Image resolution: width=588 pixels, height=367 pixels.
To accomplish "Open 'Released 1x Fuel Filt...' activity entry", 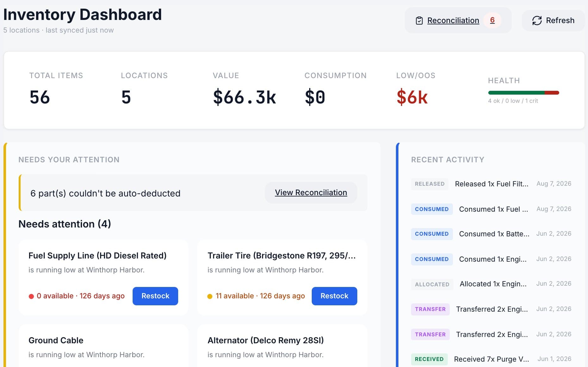I will pyautogui.click(x=491, y=184).
